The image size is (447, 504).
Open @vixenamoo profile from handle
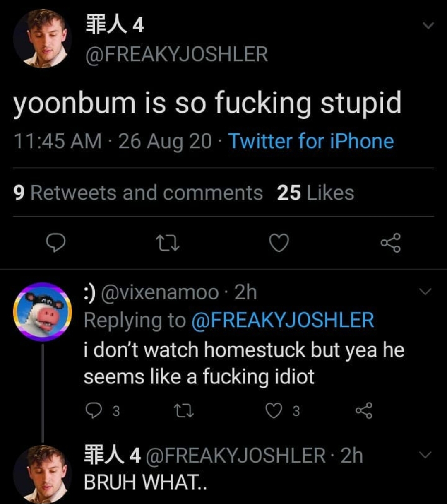pos(160,293)
